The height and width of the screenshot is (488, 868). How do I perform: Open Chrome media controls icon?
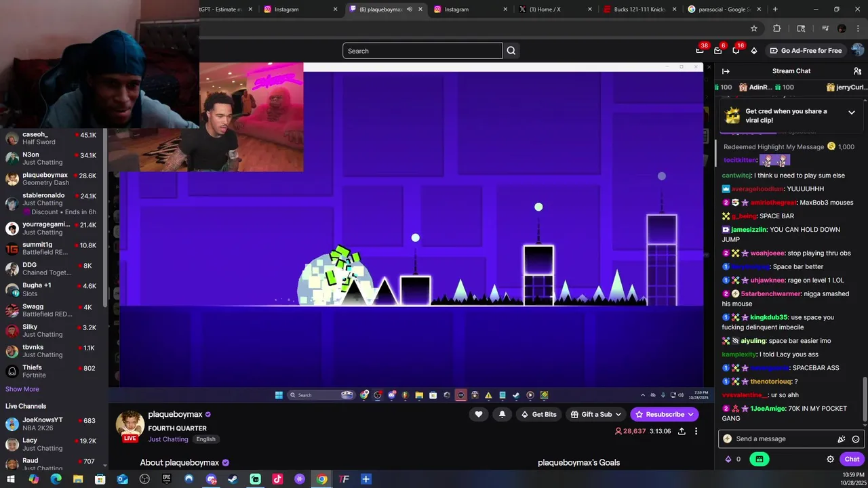[825, 28]
